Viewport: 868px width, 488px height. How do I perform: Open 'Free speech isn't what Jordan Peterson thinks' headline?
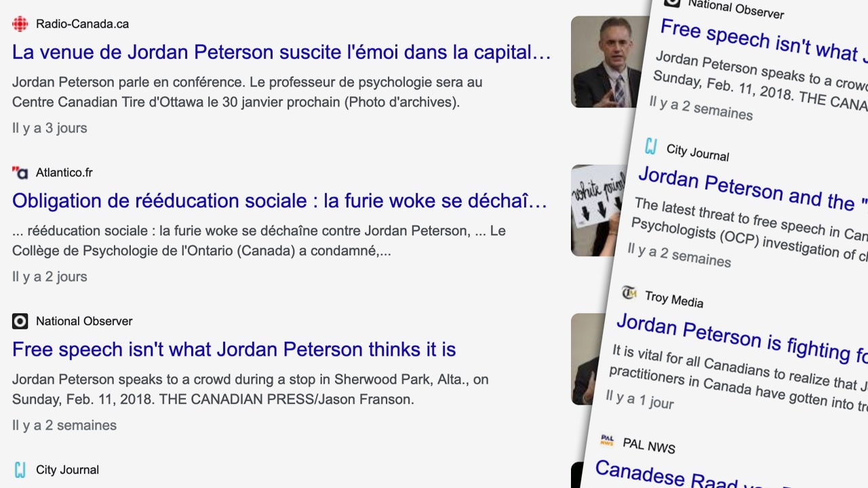[x=234, y=350]
